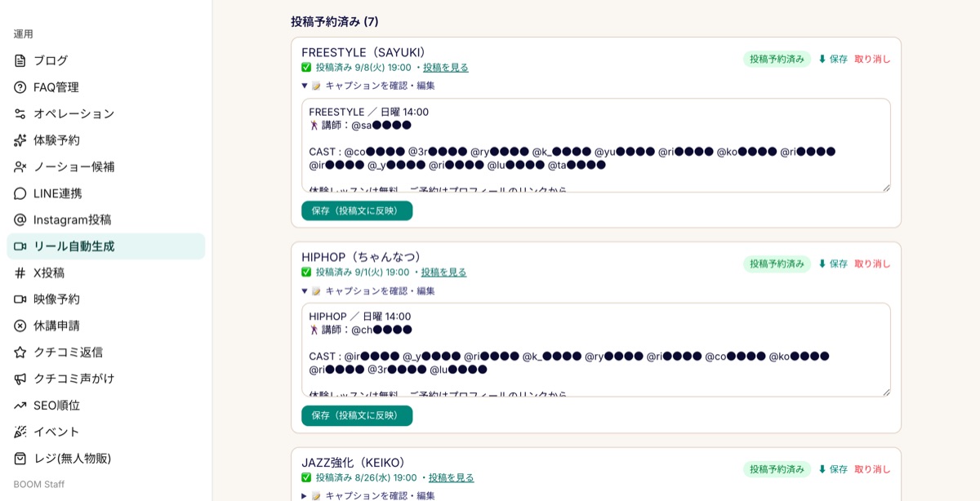Click 投稿予約済み badge on JAZZ強化 card

[x=777, y=469]
